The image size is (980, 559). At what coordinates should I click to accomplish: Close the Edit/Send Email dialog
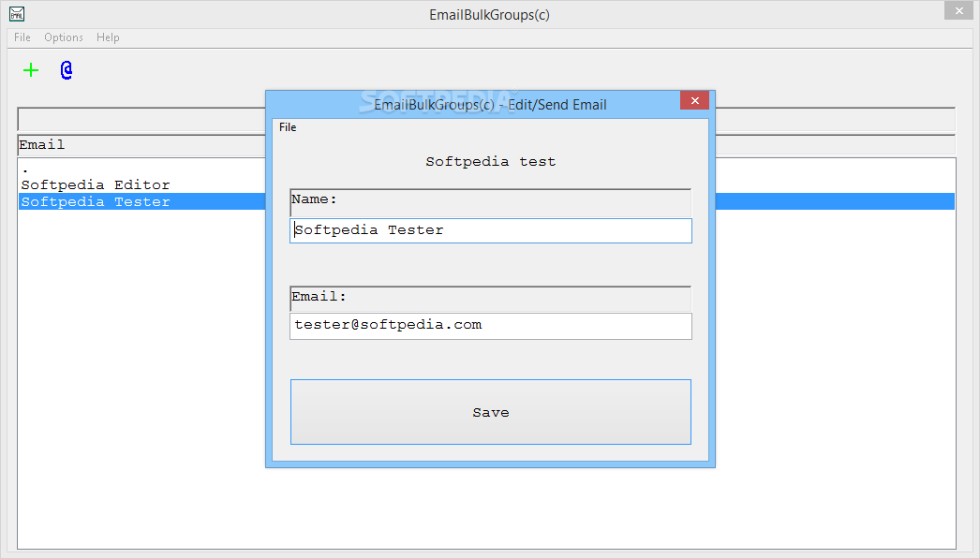tap(694, 100)
